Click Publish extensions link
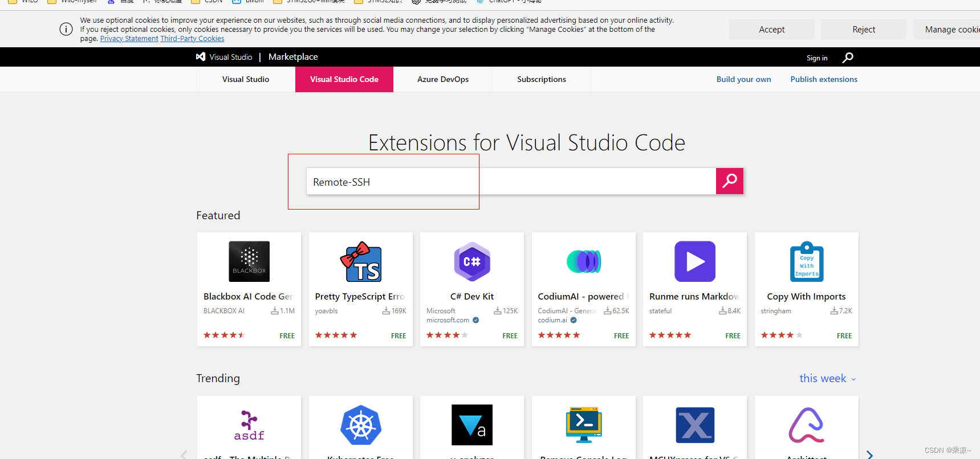 click(824, 79)
